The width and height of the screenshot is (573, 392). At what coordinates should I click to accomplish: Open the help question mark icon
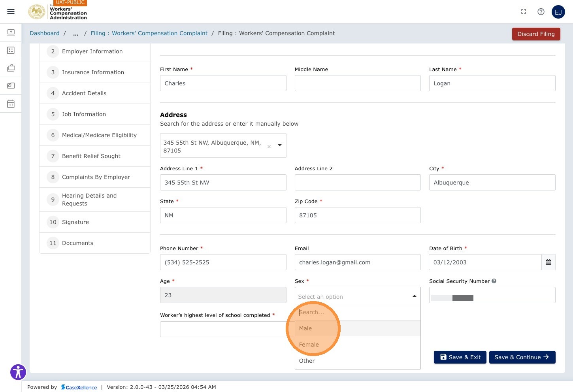[541, 12]
